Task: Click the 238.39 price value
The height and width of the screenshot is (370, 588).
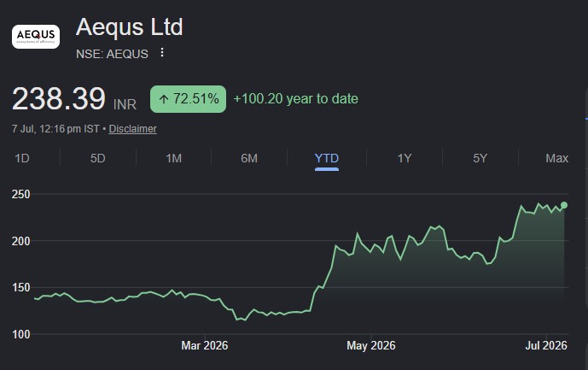Action: [x=59, y=99]
